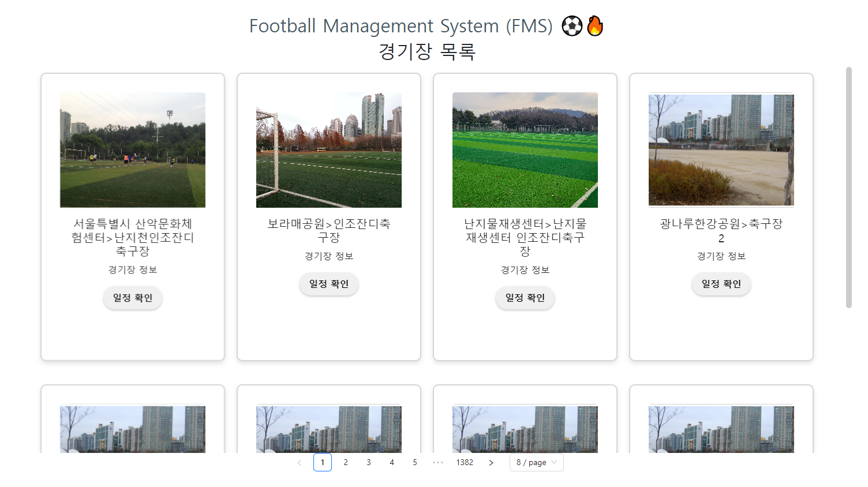Screen dimensions: 868x487
Task: Click 일정 확인 on the 난지물재생센터 card
Action: pos(525,298)
